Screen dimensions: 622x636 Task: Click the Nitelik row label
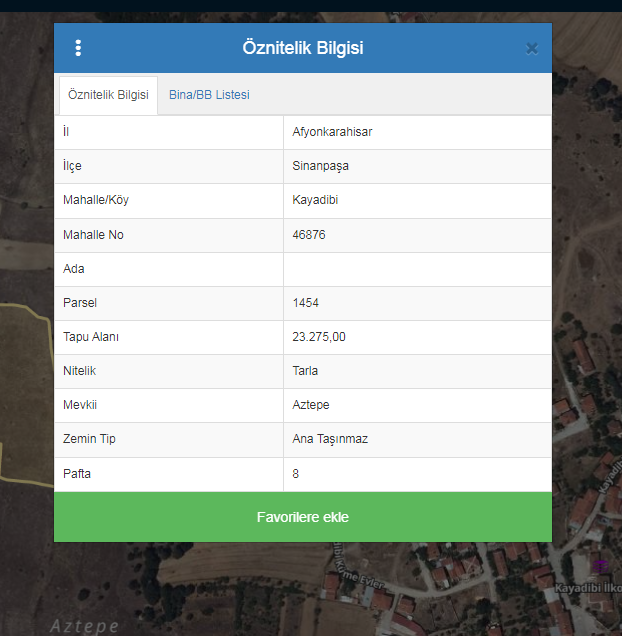point(80,371)
